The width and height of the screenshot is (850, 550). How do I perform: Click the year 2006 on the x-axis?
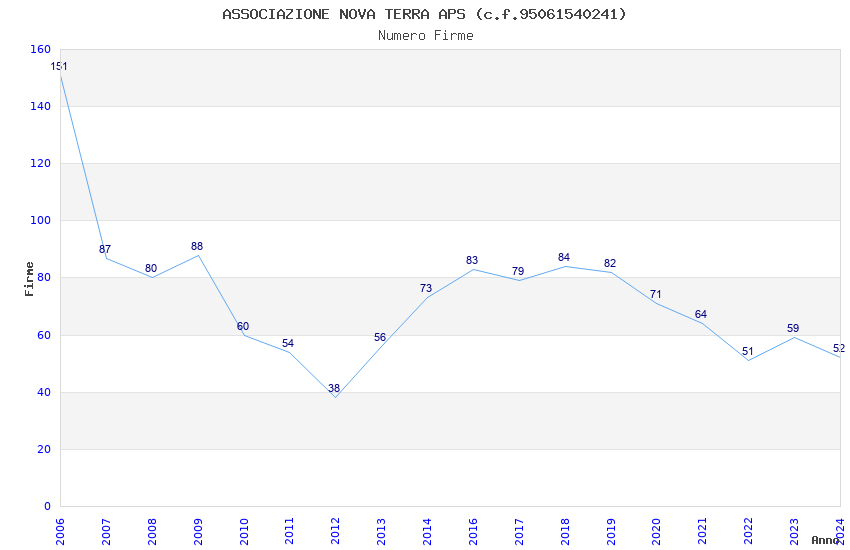[x=60, y=532]
